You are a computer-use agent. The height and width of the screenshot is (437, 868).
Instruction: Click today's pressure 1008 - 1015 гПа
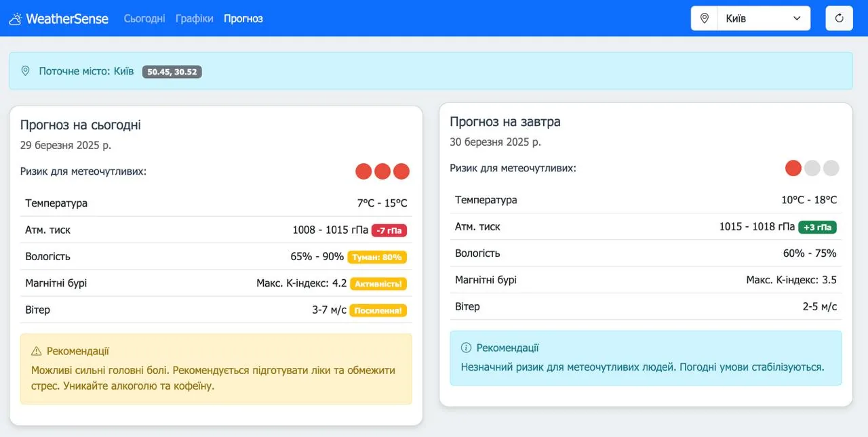click(x=330, y=230)
